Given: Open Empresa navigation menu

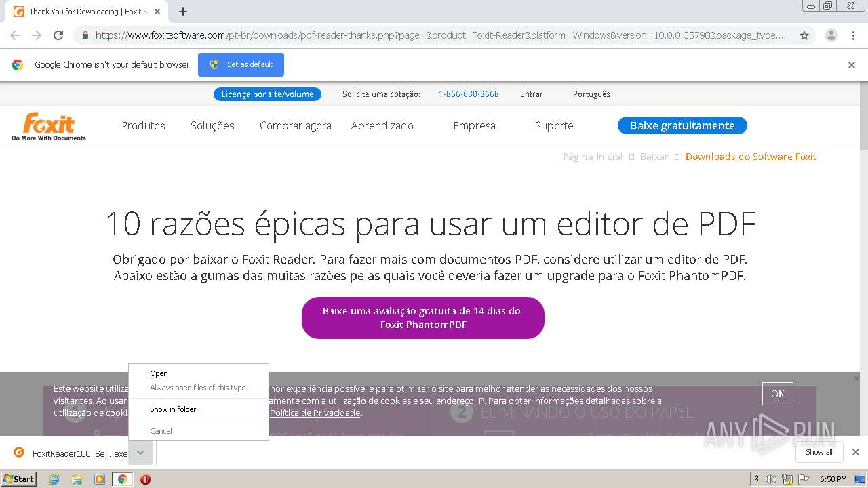Looking at the screenshot, I should tap(474, 125).
